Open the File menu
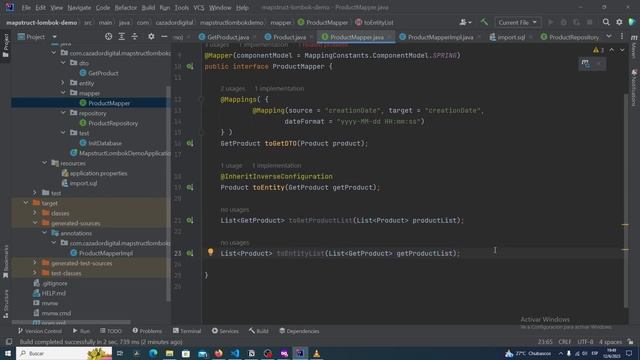This screenshot has width=640, height=360. click(x=26, y=7)
